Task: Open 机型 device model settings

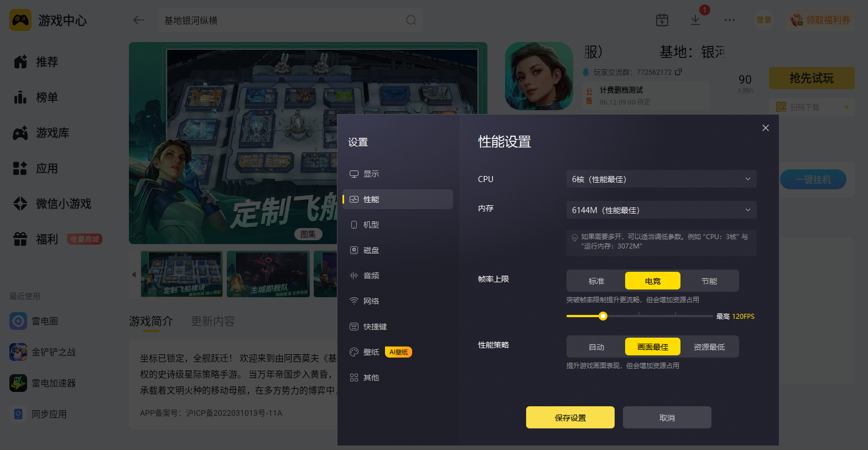Action: point(398,225)
